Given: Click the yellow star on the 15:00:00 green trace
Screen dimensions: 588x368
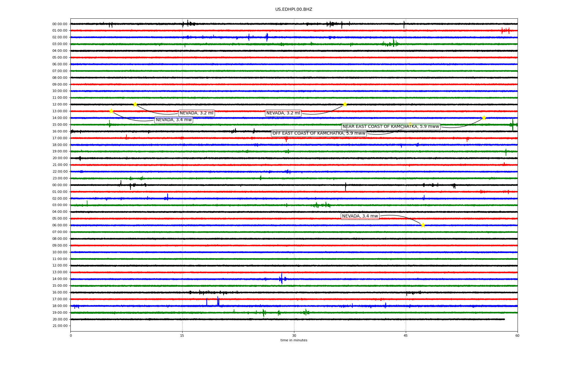Looking at the screenshot, I should click(x=410, y=125).
